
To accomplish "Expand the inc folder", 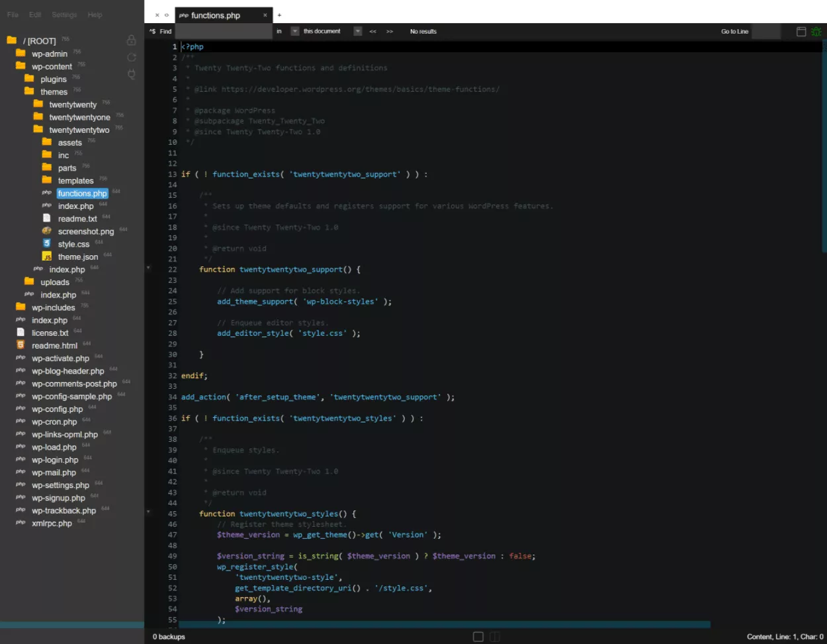I will click(63, 155).
